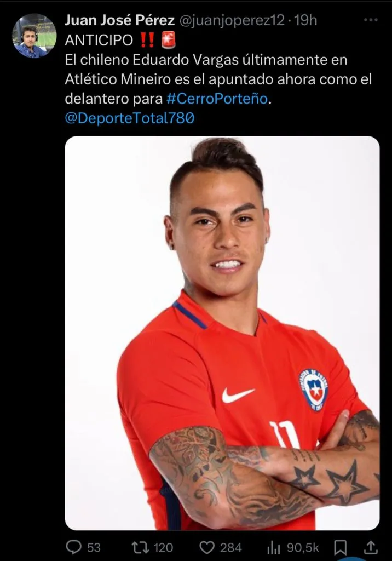View the 120 retweets count
Screen dimensions: 392x561
163,548
